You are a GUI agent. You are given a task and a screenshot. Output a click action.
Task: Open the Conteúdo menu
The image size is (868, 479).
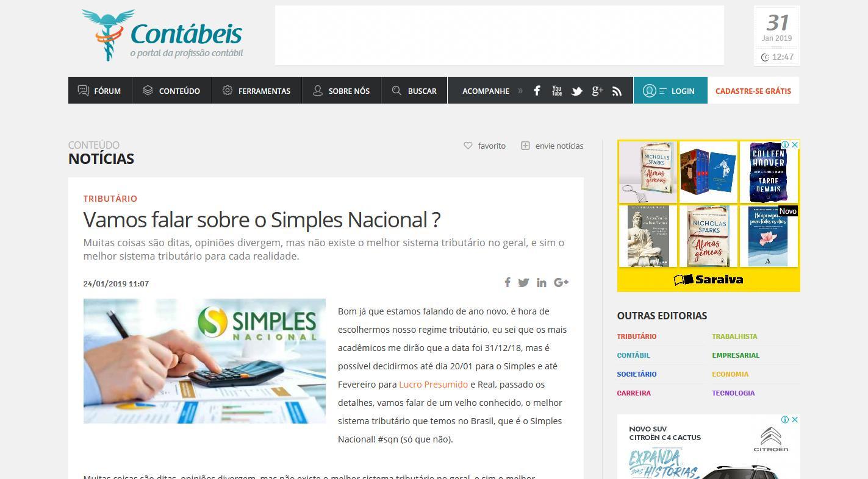[x=171, y=90]
